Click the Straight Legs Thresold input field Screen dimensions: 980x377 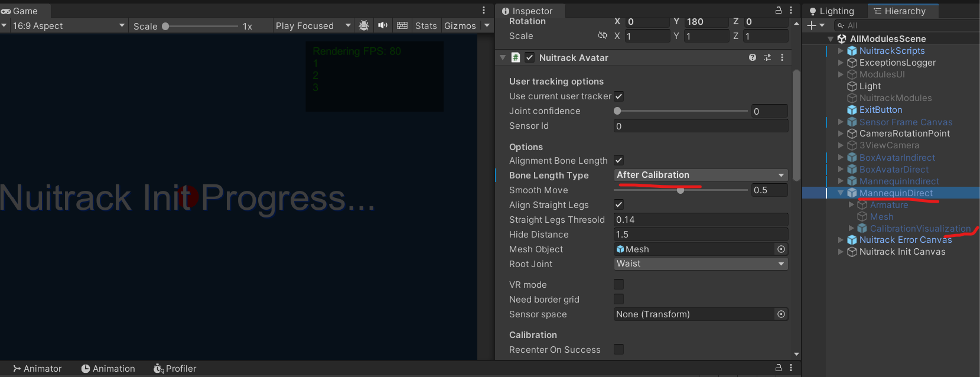pos(701,220)
